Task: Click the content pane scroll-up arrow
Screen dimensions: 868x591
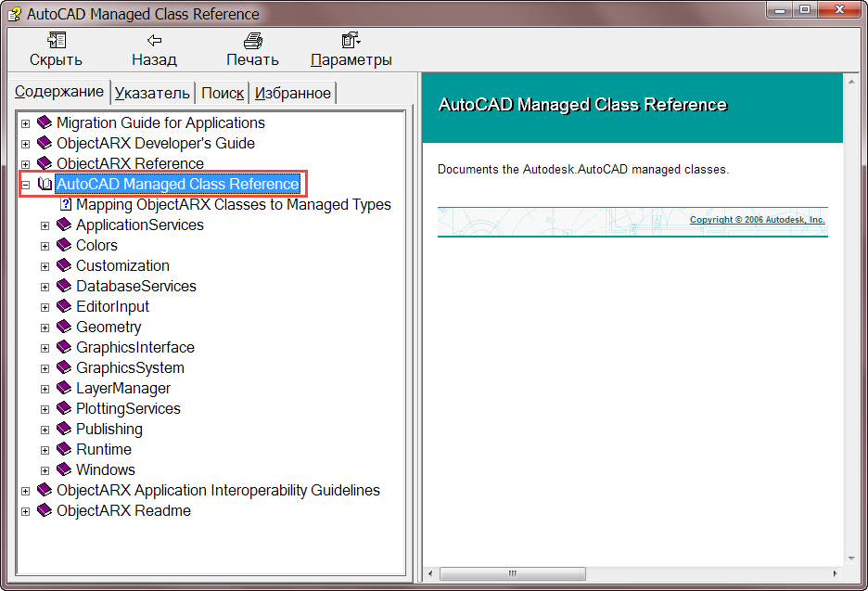Action: tap(851, 82)
